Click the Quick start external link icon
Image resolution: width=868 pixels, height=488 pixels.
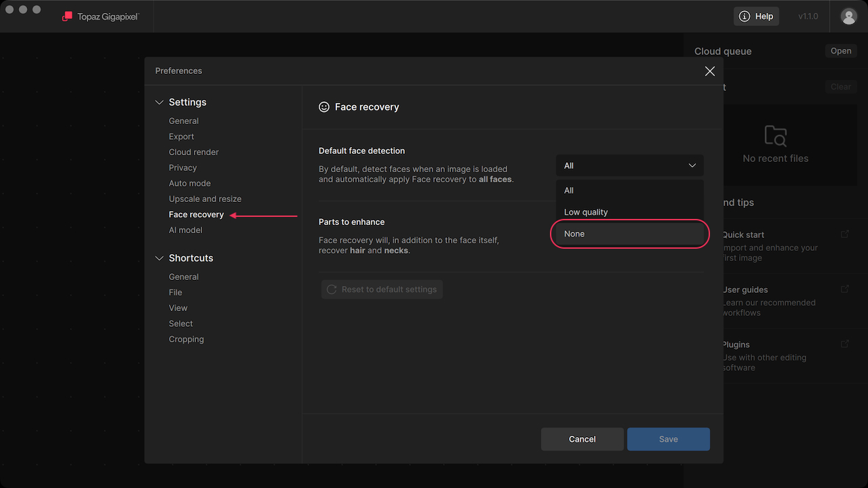tap(845, 234)
